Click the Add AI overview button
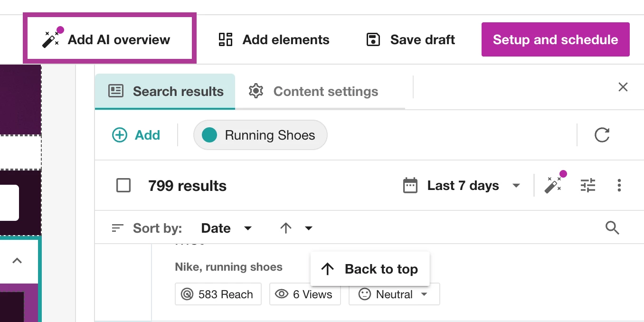This screenshot has height=322, width=644. point(109,39)
